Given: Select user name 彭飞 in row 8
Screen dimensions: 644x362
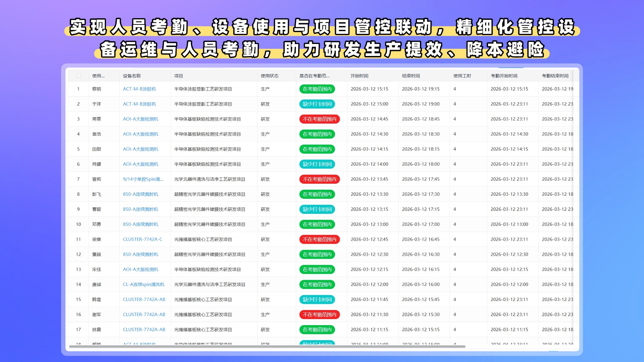Looking at the screenshot, I should pos(97,194).
